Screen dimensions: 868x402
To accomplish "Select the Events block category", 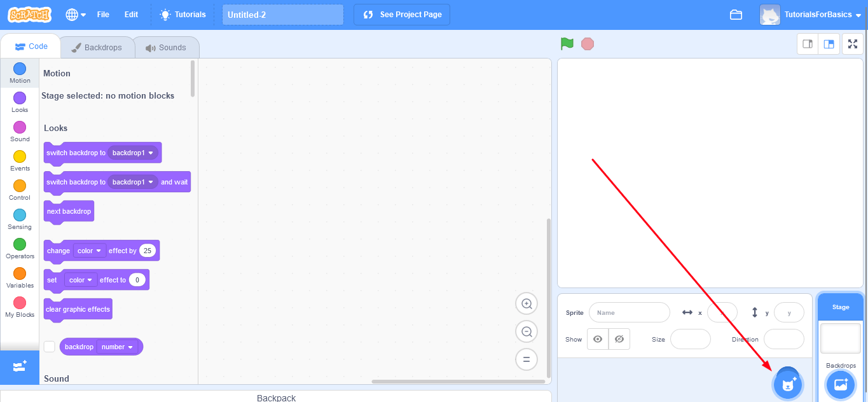I will click(x=20, y=161).
